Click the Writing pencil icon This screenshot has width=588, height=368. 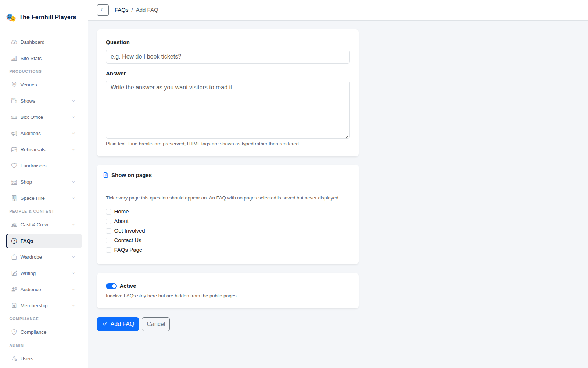pos(14,273)
